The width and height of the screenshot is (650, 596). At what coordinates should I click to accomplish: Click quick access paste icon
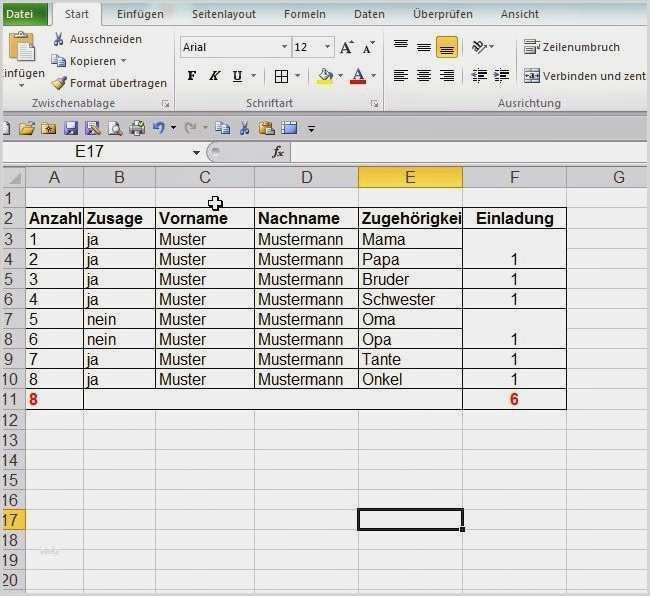point(266,128)
